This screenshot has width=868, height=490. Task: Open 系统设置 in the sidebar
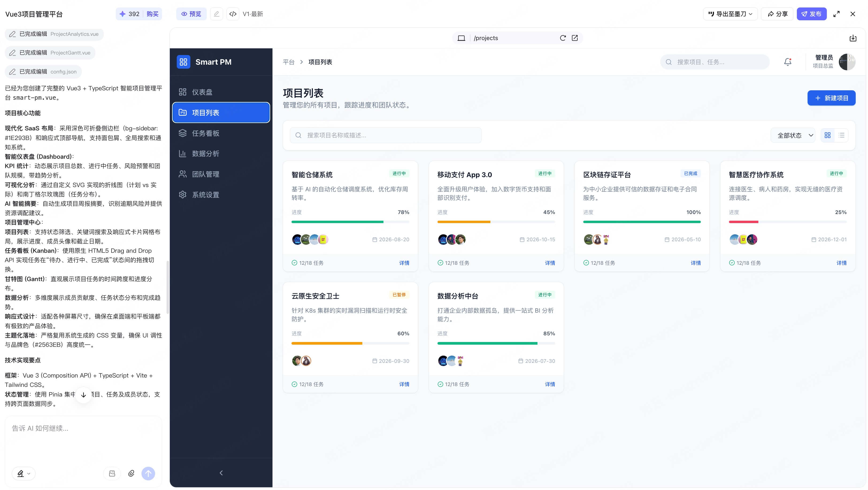[221, 195]
